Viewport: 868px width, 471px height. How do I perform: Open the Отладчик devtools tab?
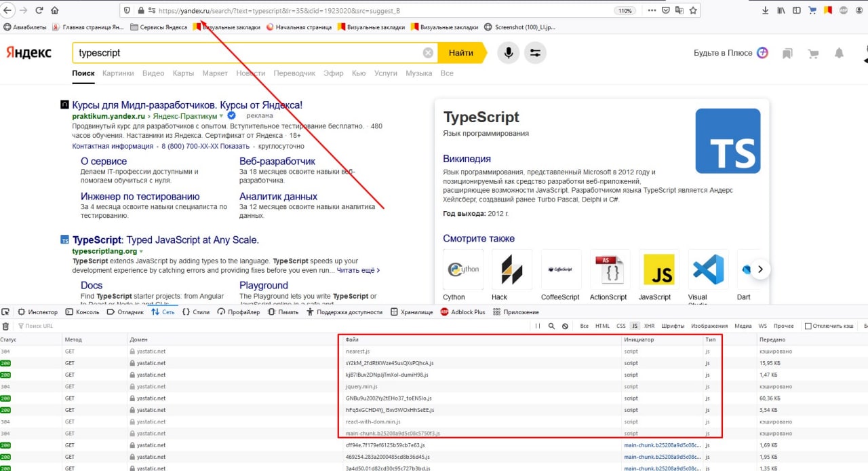tap(125, 312)
